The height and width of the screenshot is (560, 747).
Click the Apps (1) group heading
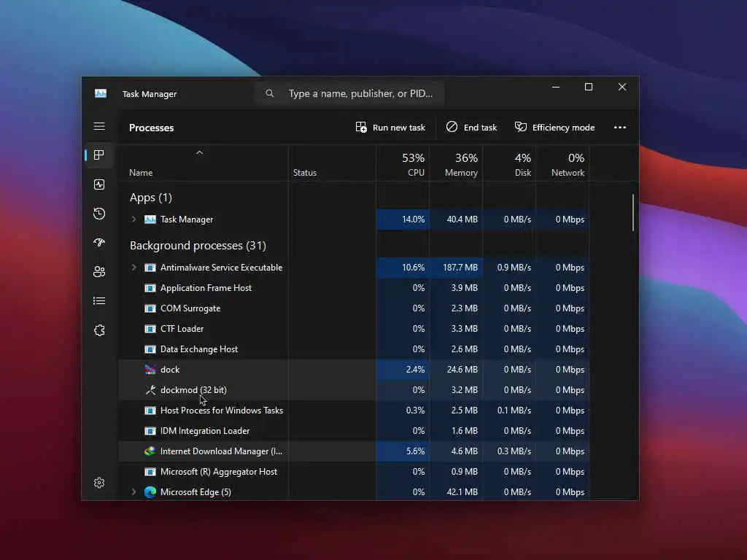coord(150,198)
